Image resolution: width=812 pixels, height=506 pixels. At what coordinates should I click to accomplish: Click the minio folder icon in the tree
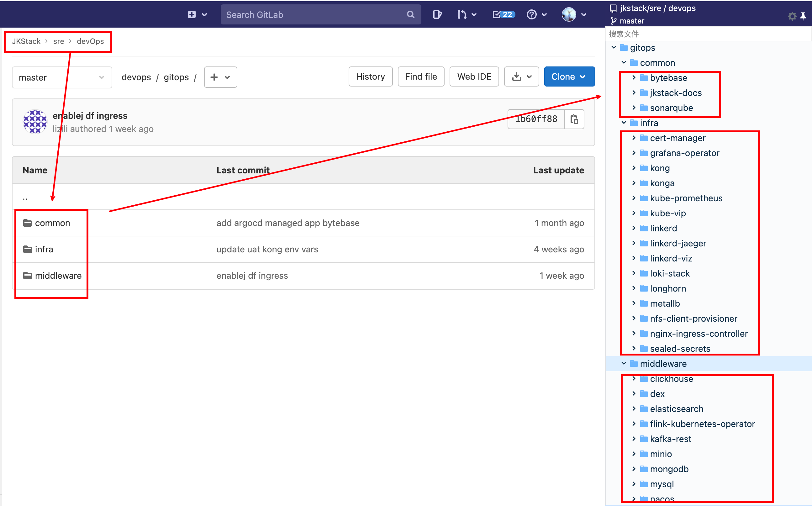[644, 454]
